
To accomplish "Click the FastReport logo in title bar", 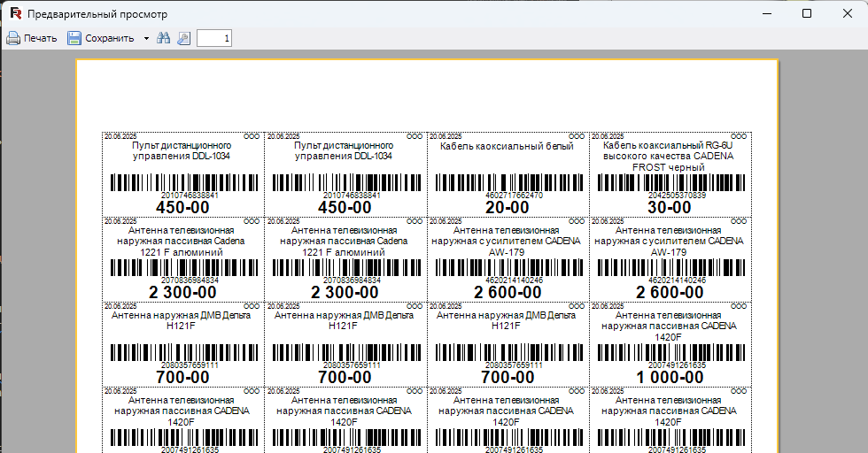I will pyautogui.click(x=16, y=14).
